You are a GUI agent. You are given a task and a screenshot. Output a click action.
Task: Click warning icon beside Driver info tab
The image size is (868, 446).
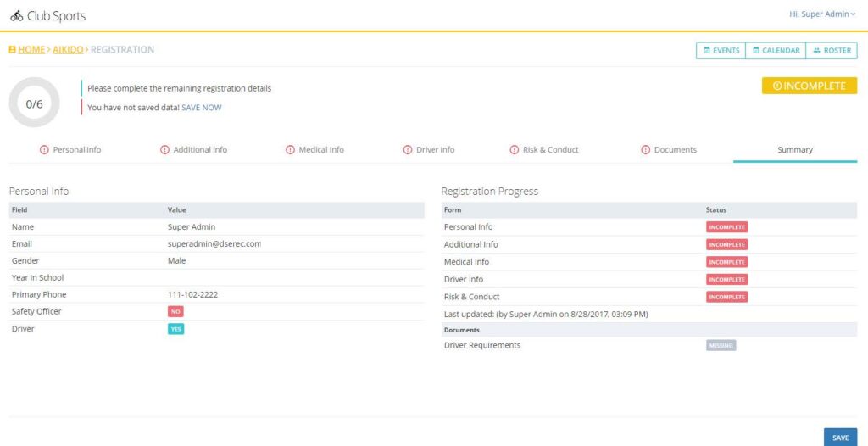(408, 149)
